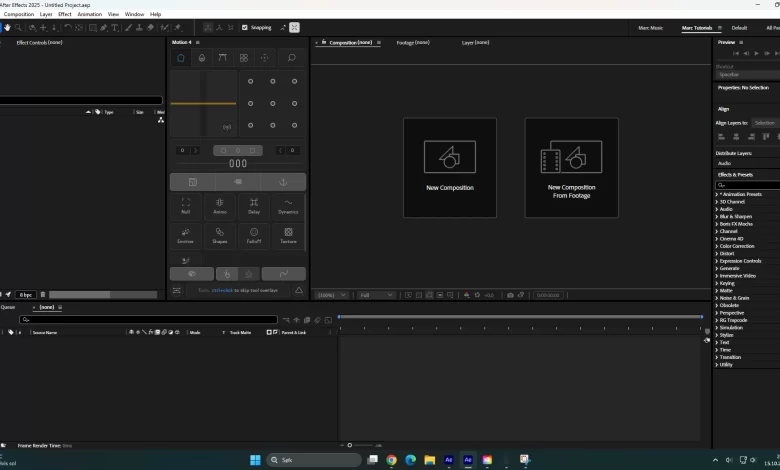Open Motion 4 grid tools tab
This screenshot has height=470, width=780.
pyautogui.click(x=244, y=58)
